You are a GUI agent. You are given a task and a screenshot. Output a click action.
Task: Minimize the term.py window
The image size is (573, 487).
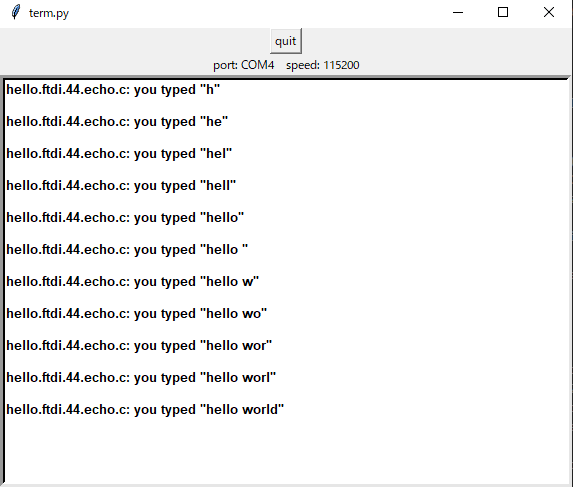point(458,12)
